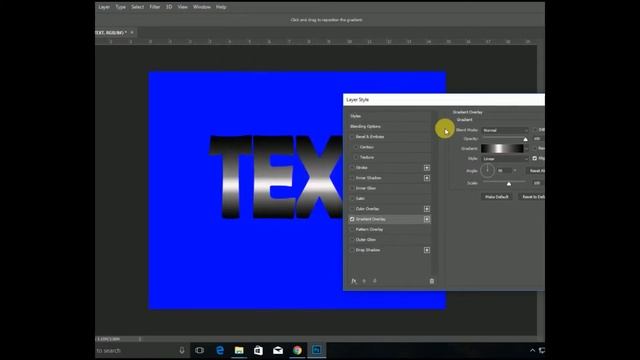
Task: Click the Scale percentage input field
Action: click(x=539, y=183)
